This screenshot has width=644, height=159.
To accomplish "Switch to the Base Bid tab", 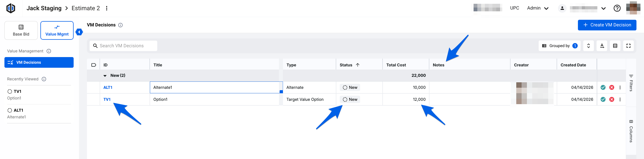I will click(x=21, y=31).
